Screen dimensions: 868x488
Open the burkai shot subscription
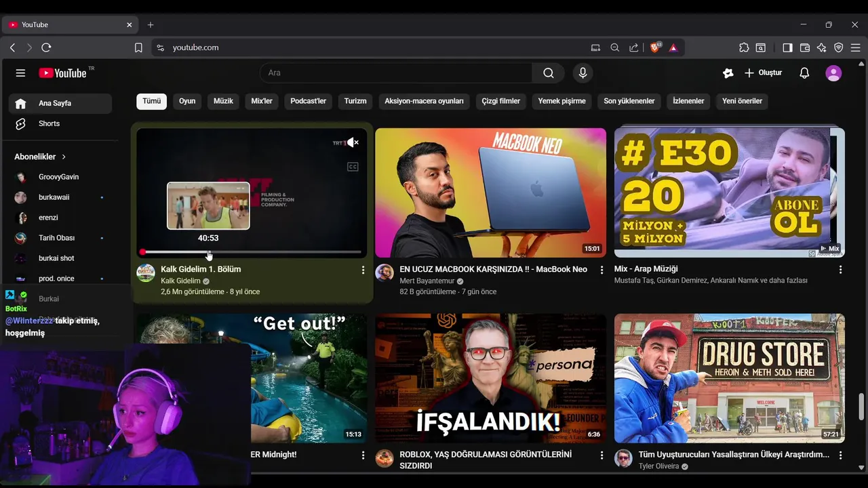(60, 258)
